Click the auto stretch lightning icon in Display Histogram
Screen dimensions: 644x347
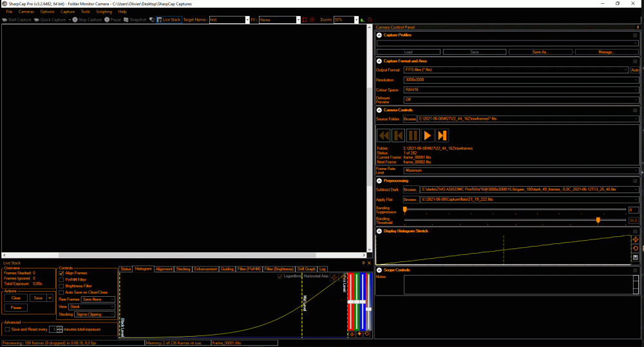point(636,239)
